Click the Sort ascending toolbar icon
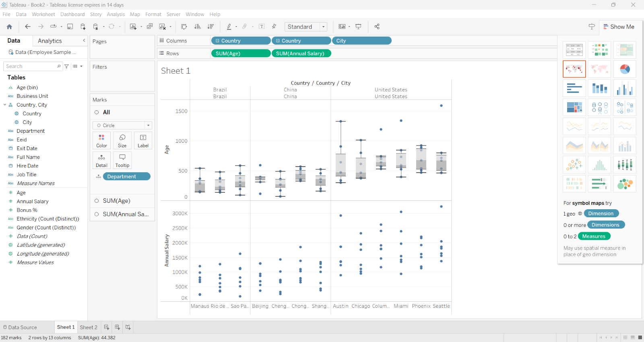The image size is (644, 342). [197, 27]
